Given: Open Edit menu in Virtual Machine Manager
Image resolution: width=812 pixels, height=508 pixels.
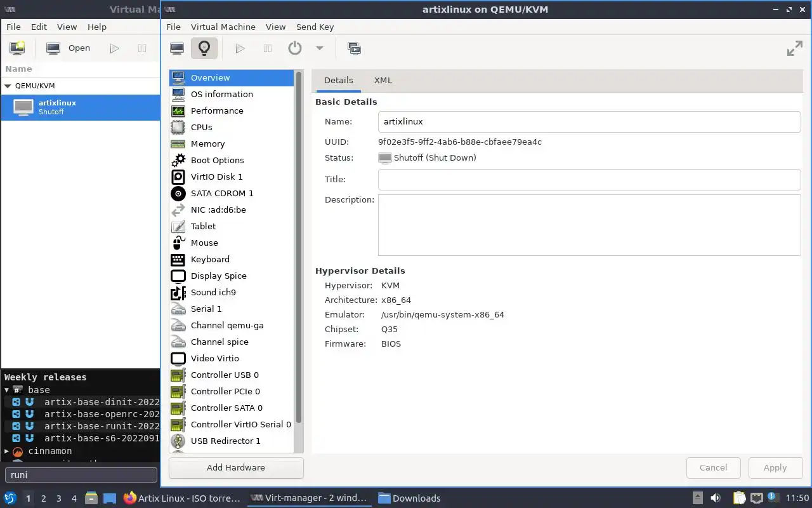Looking at the screenshot, I should [39, 27].
